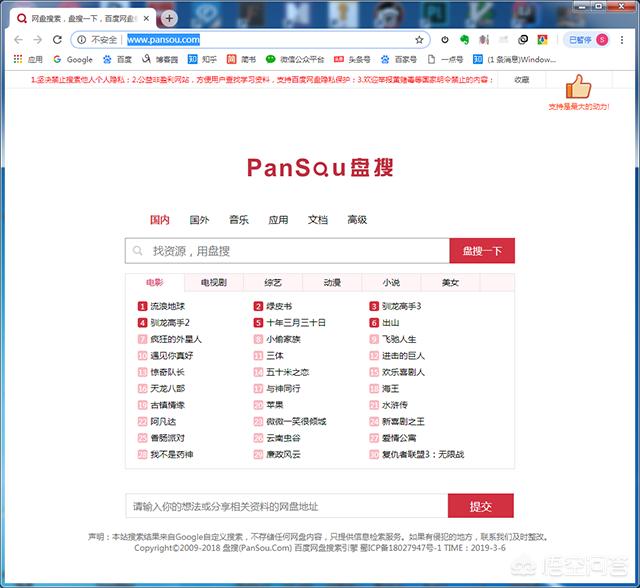The width and height of the screenshot is (640, 588).
Task: Open the 头条号 bookmark
Action: 352,60
